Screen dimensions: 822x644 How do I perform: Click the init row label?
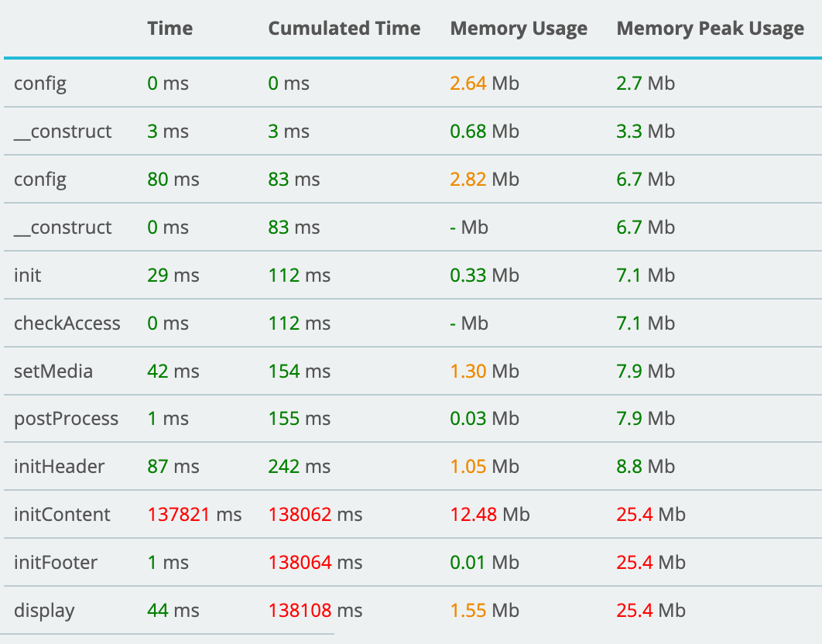27,276
